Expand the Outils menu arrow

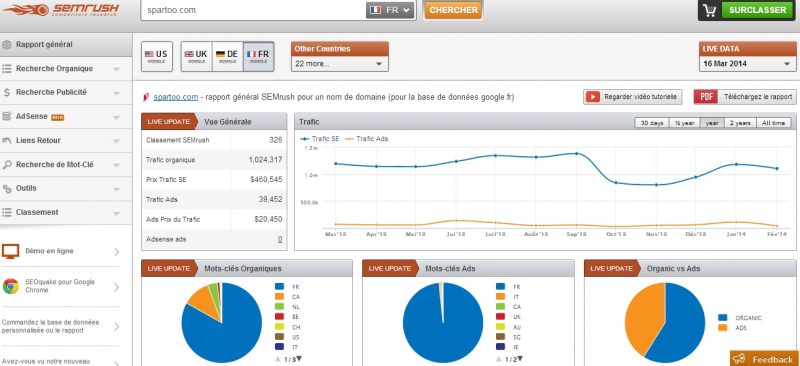click(x=116, y=189)
